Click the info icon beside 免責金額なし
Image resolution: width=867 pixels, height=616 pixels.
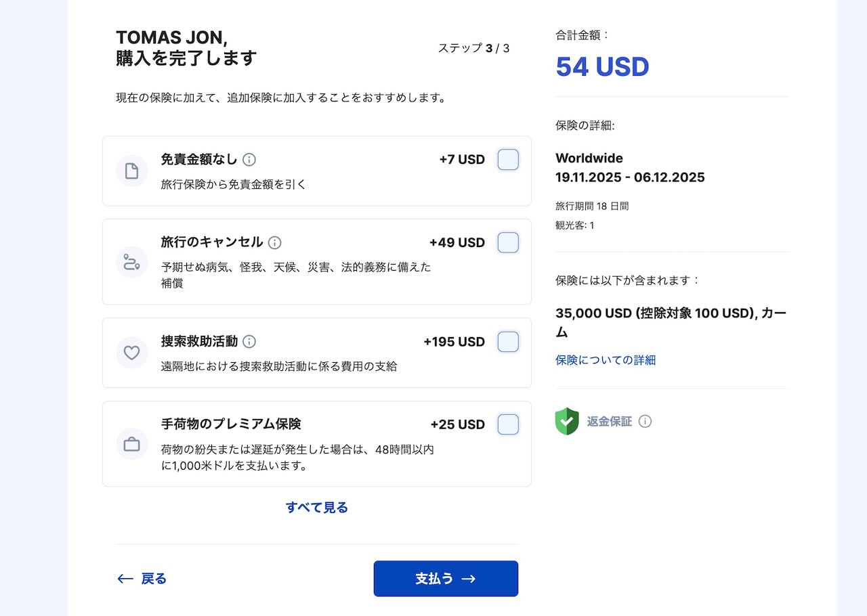(x=249, y=160)
